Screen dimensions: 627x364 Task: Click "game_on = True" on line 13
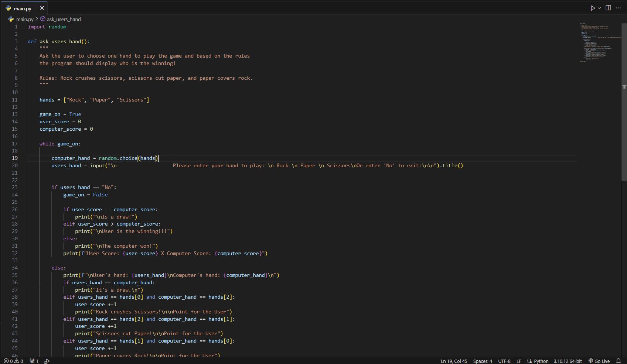(60, 114)
